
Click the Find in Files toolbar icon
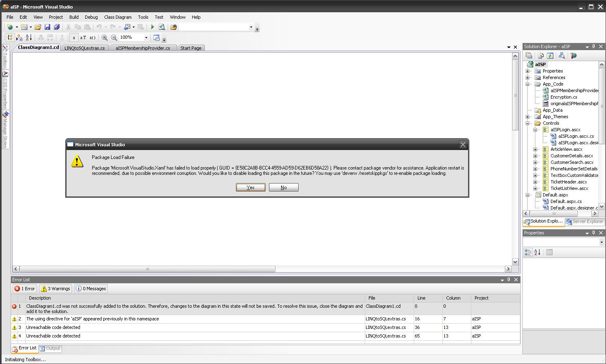[x=174, y=27]
